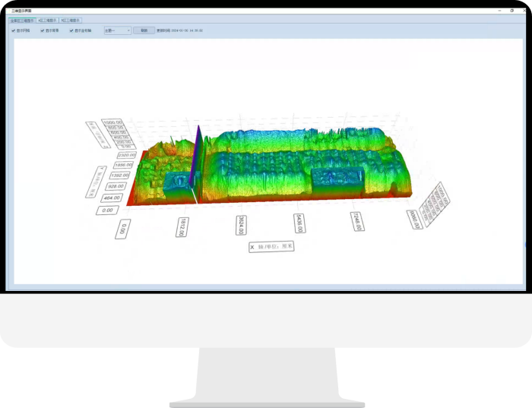Screen dimensions: 532x408
Task: Click the 464.00 Y axis tick label
Action: click(x=111, y=198)
